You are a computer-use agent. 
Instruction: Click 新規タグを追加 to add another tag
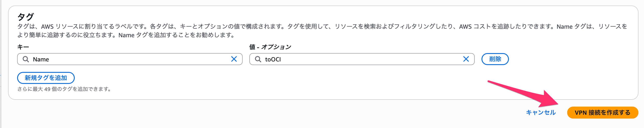coord(46,78)
